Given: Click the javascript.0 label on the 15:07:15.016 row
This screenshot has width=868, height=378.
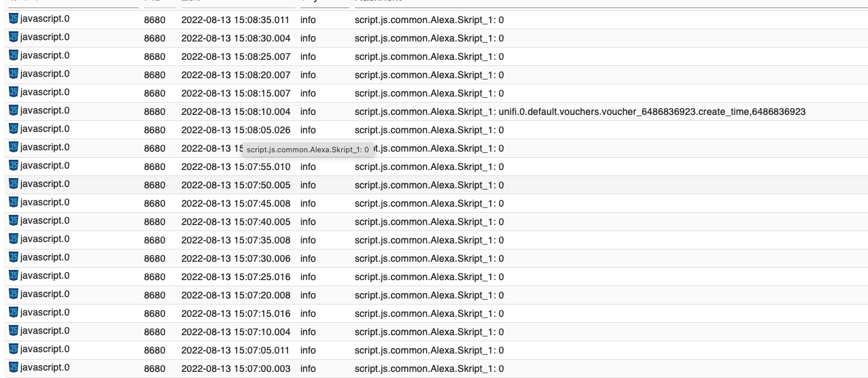Looking at the screenshot, I should tap(45, 313).
